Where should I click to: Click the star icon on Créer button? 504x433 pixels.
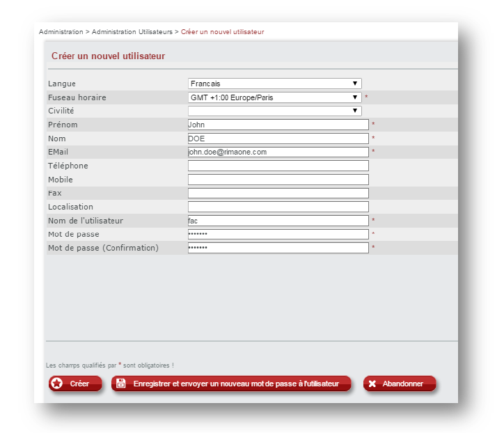pos(57,384)
